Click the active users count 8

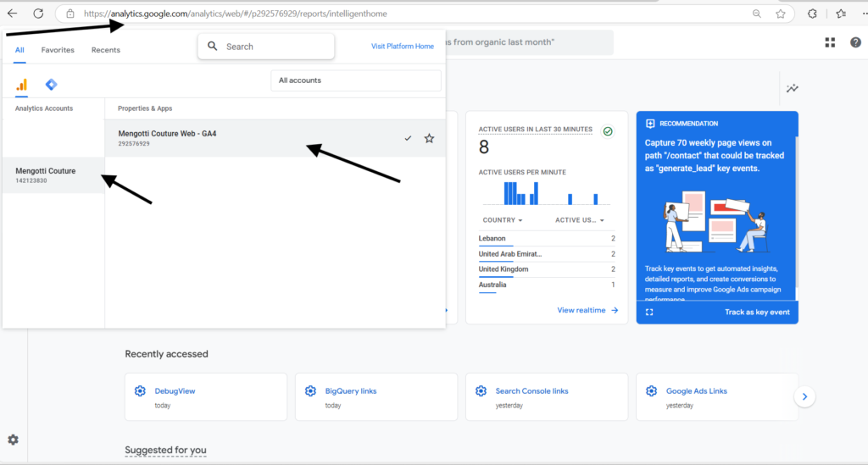point(484,147)
